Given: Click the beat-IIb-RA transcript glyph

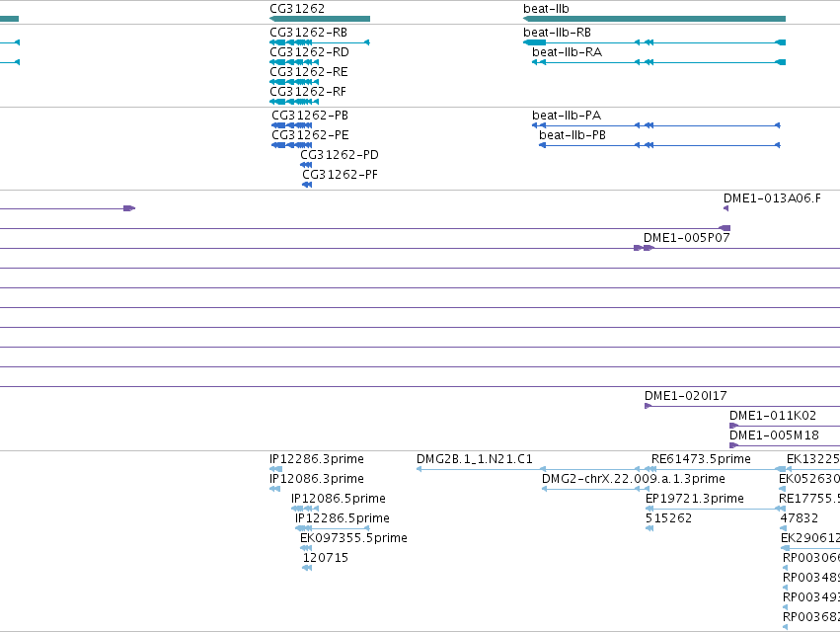Looking at the screenshot, I should [658, 62].
